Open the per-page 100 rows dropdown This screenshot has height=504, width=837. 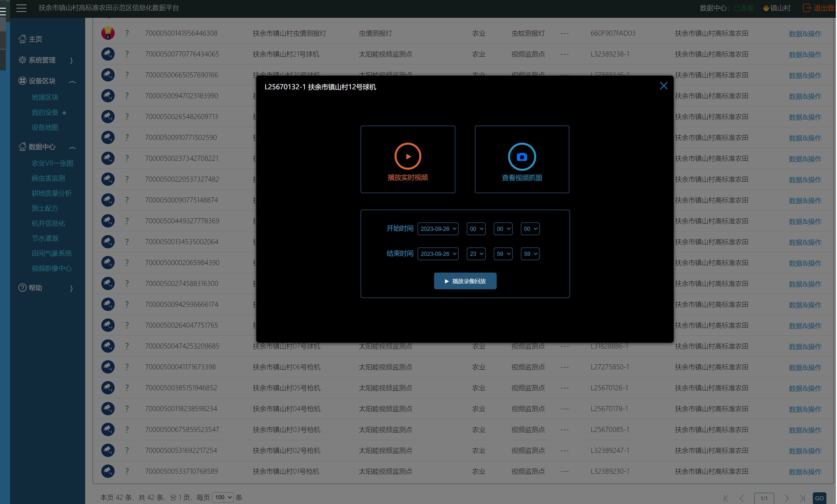tap(223, 498)
